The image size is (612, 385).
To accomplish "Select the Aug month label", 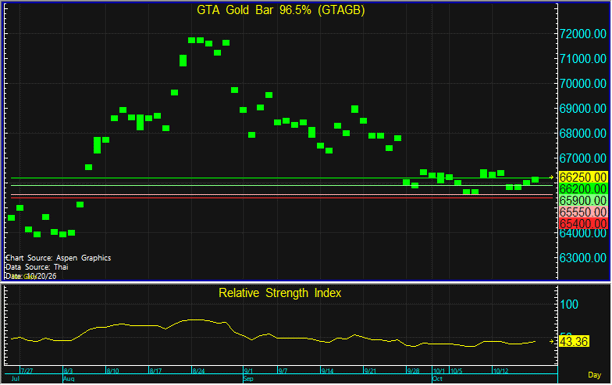I will click(69, 379).
